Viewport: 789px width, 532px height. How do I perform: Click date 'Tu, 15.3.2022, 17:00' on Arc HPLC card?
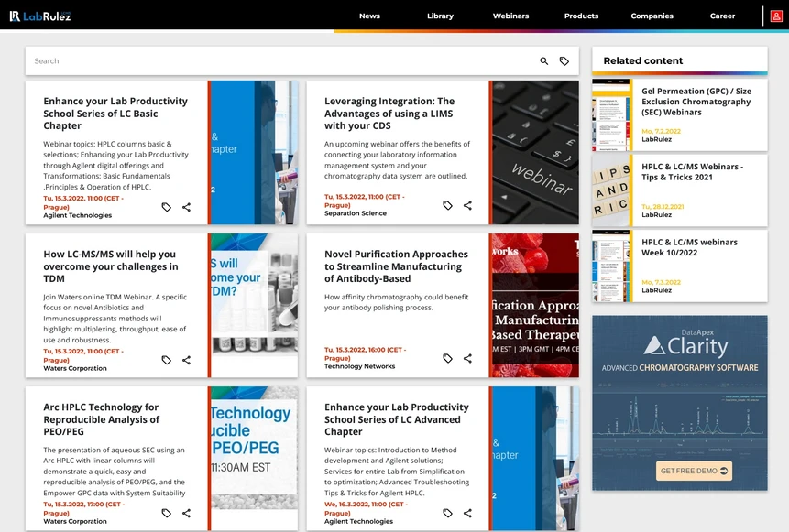(x=83, y=508)
